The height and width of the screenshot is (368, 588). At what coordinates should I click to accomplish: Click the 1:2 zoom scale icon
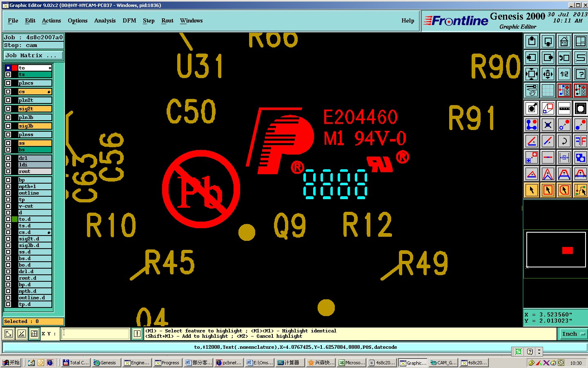564,74
